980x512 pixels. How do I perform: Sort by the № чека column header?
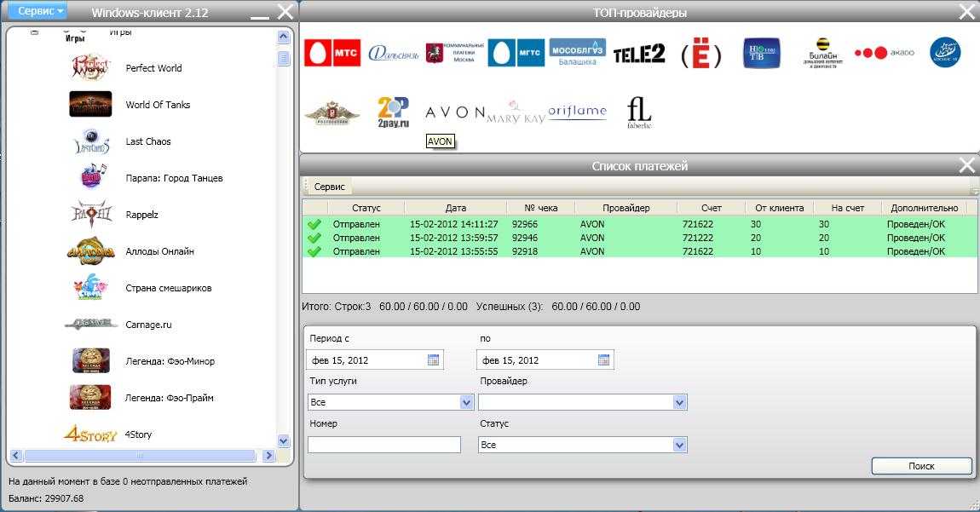540,208
